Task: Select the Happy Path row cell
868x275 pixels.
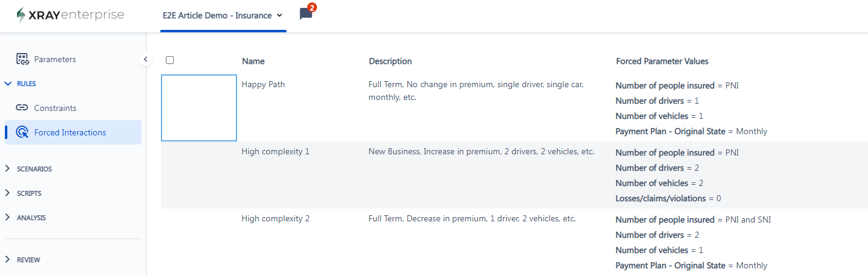Action: tap(199, 108)
